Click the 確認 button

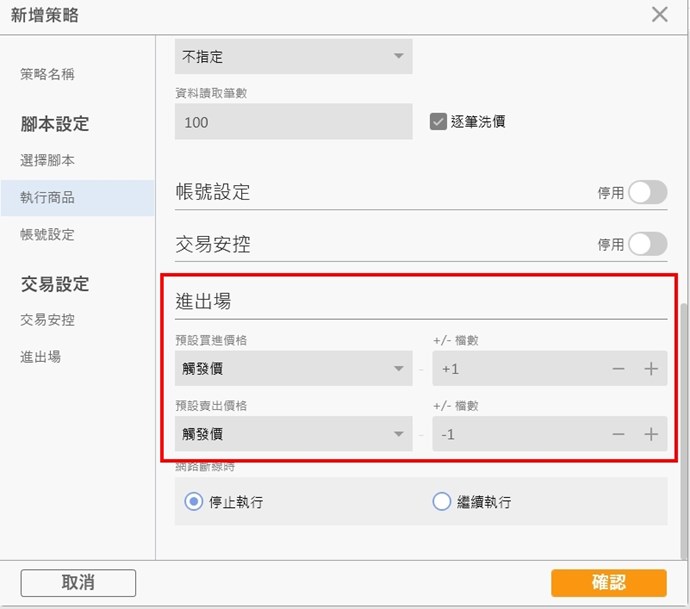pyautogui.click(x=608, y=583)
